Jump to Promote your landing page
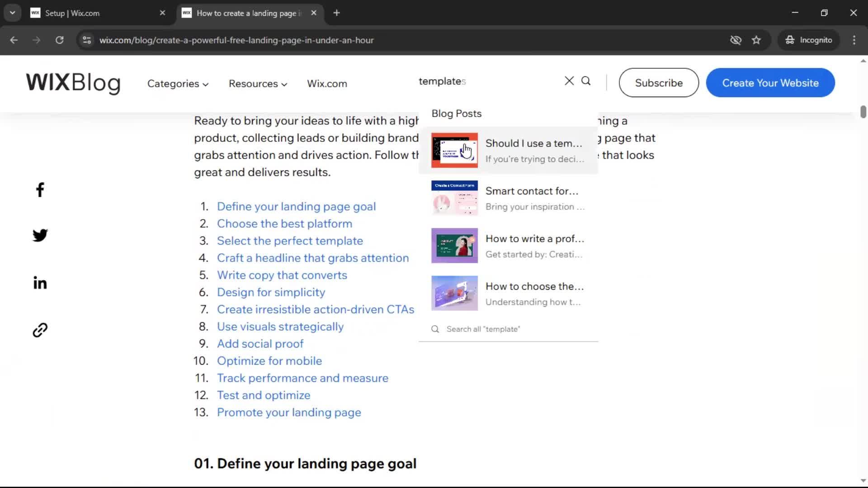This screenshot has height=488, width=868. [x=289, y=413]
